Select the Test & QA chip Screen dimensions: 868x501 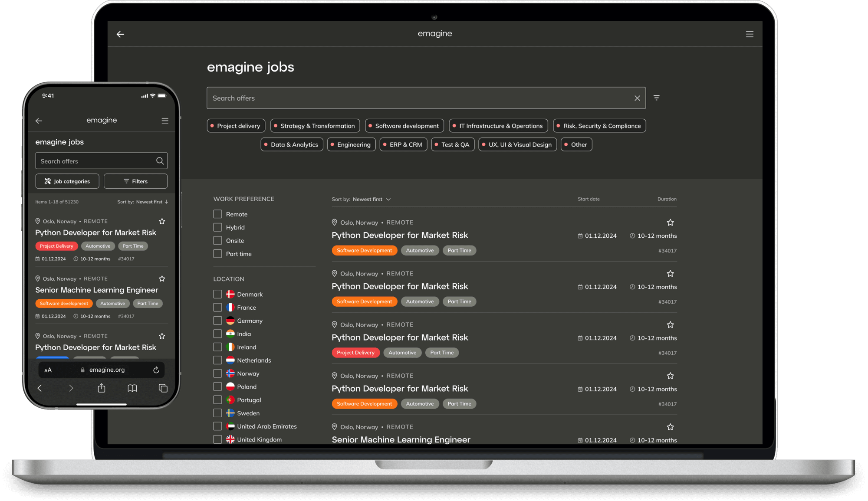point(453,144)
